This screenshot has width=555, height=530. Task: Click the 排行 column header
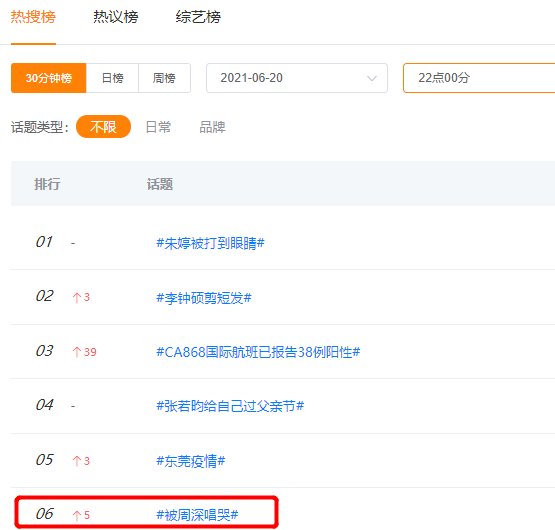click(47, 184)
